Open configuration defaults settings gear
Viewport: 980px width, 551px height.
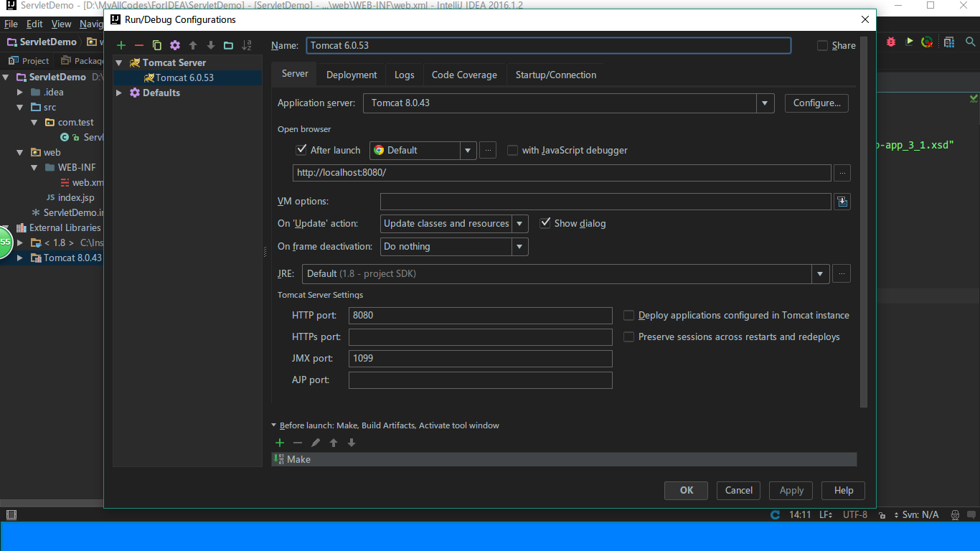[175, 45]
